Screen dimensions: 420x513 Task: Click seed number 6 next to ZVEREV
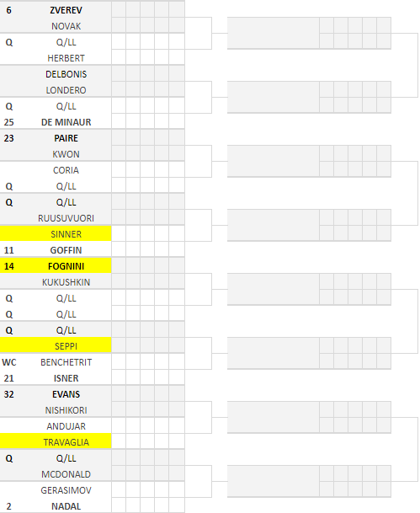point(8,10)
